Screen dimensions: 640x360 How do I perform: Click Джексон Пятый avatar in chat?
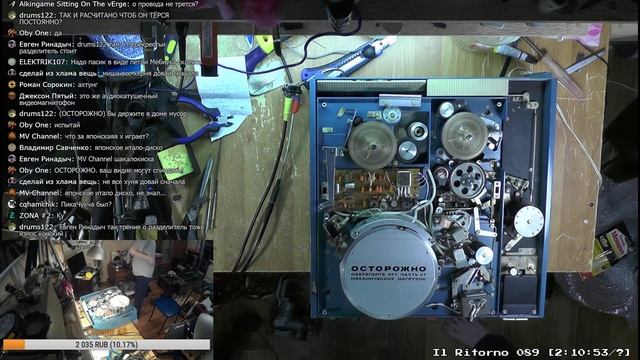pos(12,96)
